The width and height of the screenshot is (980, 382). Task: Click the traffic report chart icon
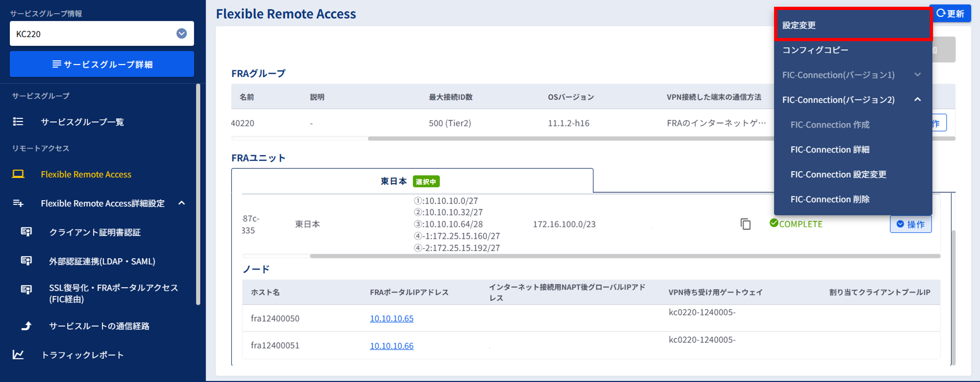(18, 355)
